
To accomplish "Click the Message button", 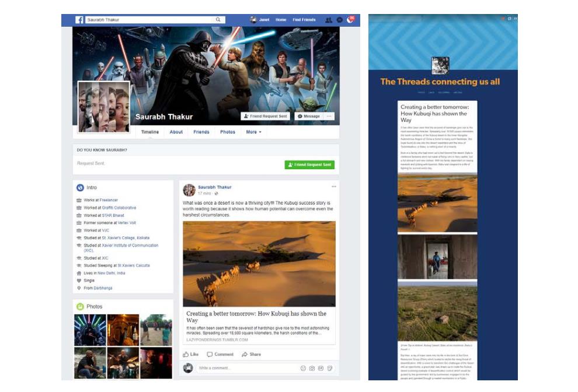I will 309,116.
